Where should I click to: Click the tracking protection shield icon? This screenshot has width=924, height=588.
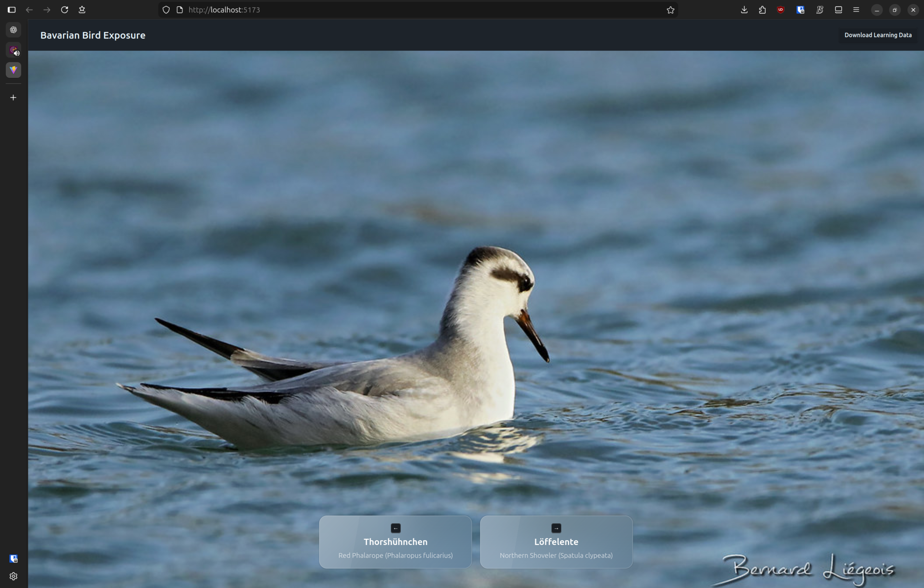[166, 10]
